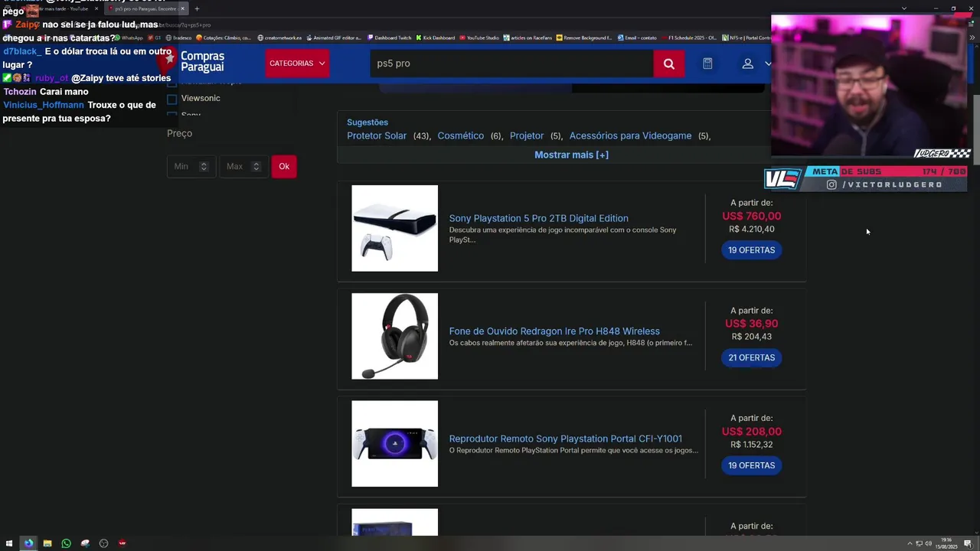Open the account chevron dropdown
Screen dimensions: 980x551
pyautogui.click(x=767, y=64)
